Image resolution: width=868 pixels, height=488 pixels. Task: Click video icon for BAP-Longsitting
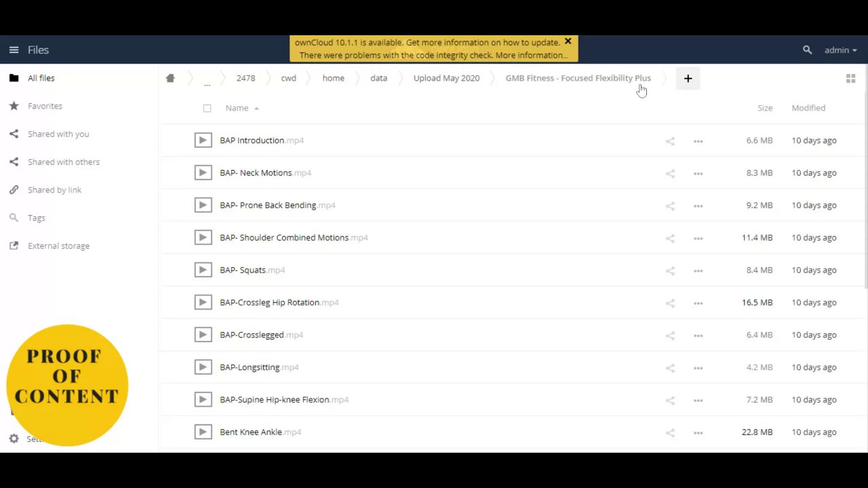(203, 367)
